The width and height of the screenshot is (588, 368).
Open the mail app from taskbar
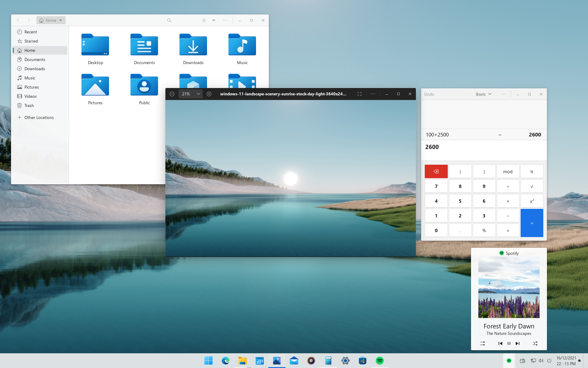point(294,361)
